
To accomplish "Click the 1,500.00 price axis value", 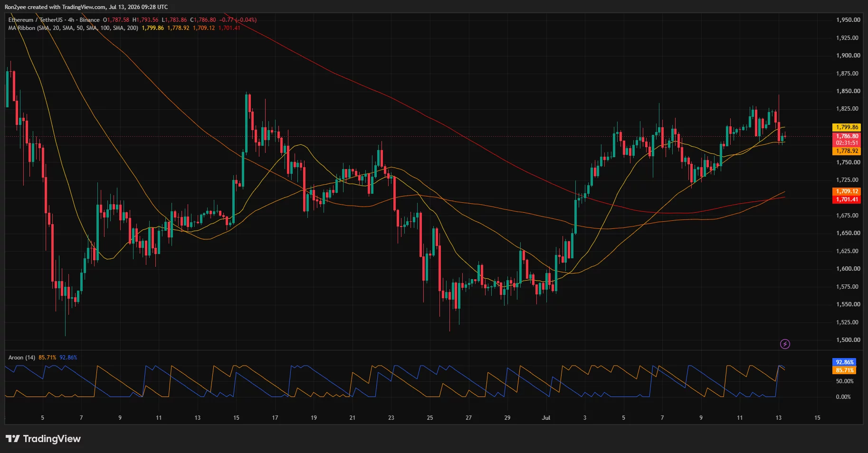I will 848,340.
